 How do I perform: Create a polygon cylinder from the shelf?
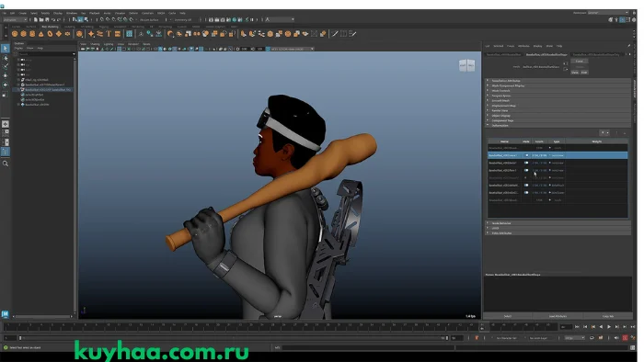point(32,34)
